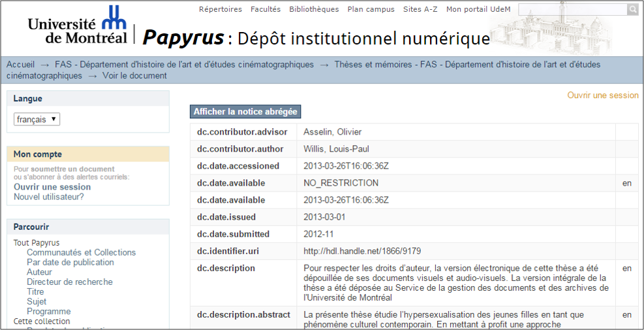
Task: Click 'en' language cell of NO_RESTRICTION row
Action: pos(627,184)
